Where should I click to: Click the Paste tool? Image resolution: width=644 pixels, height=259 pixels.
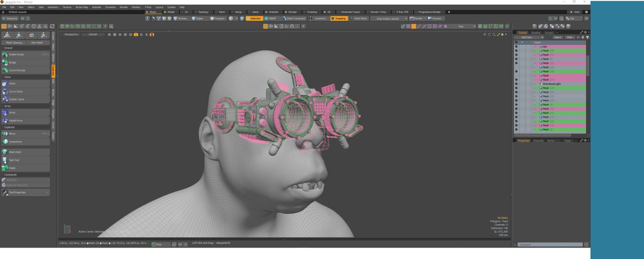pos(25,168)
